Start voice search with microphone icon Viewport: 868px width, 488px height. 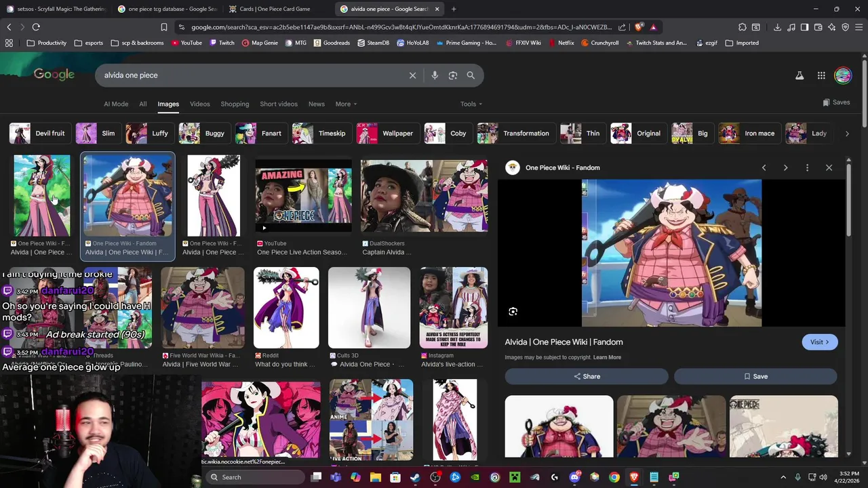[435, 75]
